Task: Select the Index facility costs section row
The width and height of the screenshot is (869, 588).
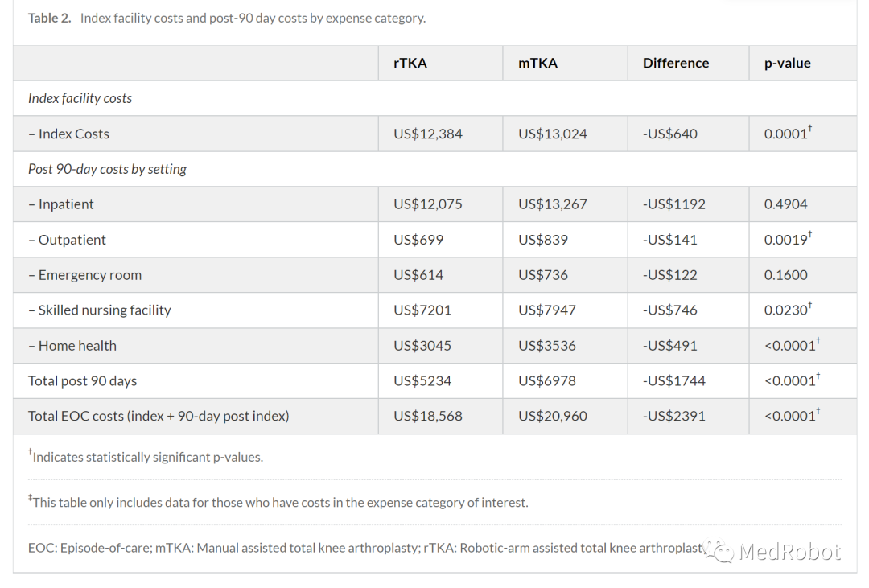Action: [x=80, y=98]
